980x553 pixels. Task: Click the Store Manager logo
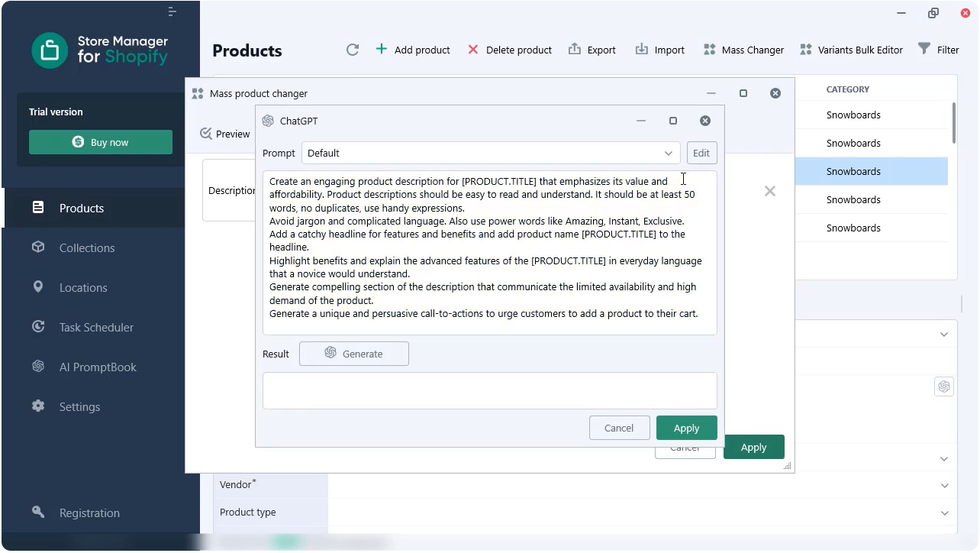99,50
